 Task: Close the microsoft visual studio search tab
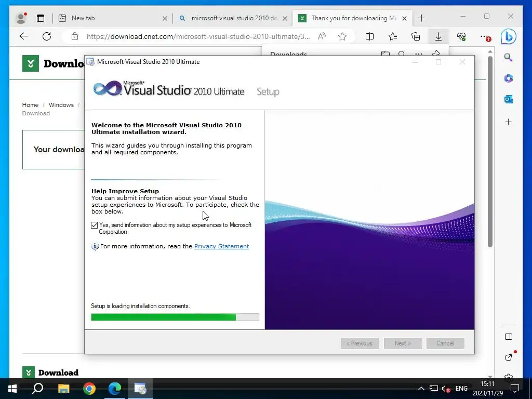coord(285,19)
